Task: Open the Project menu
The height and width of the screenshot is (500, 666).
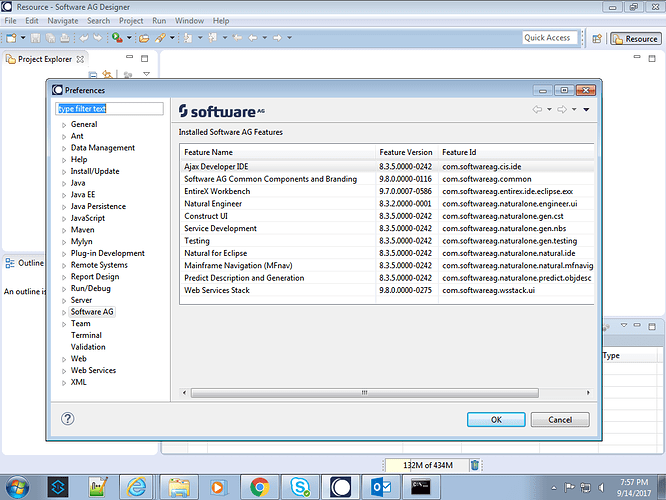Action: [x=131, y=21]
